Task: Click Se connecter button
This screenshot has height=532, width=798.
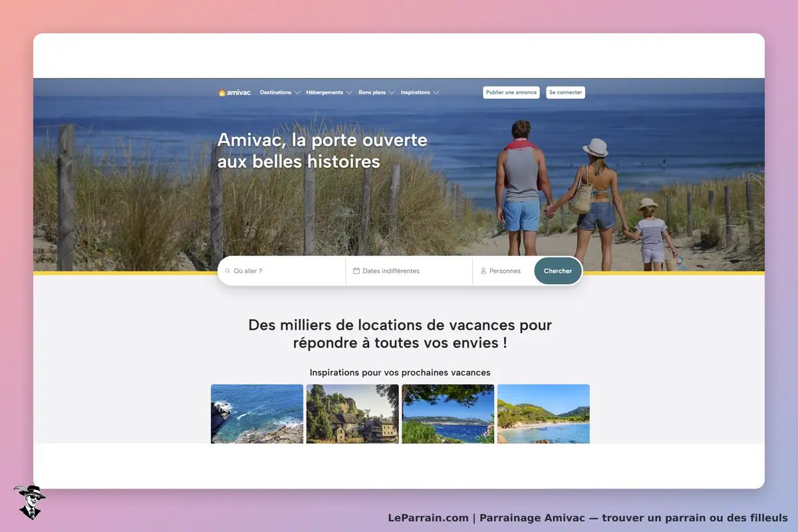Action: pos(566,92)
